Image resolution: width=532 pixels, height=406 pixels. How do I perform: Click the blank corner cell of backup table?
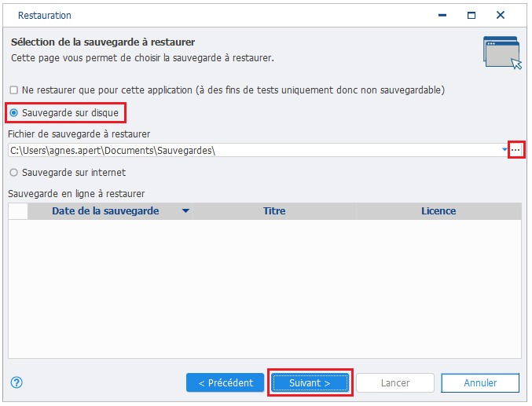point(18,211)
